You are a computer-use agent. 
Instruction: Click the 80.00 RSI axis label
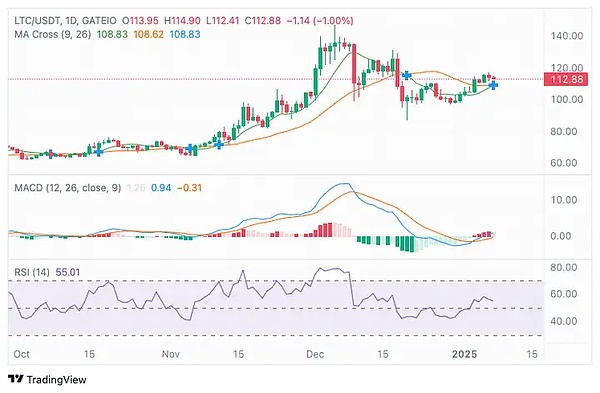[564, 267]
